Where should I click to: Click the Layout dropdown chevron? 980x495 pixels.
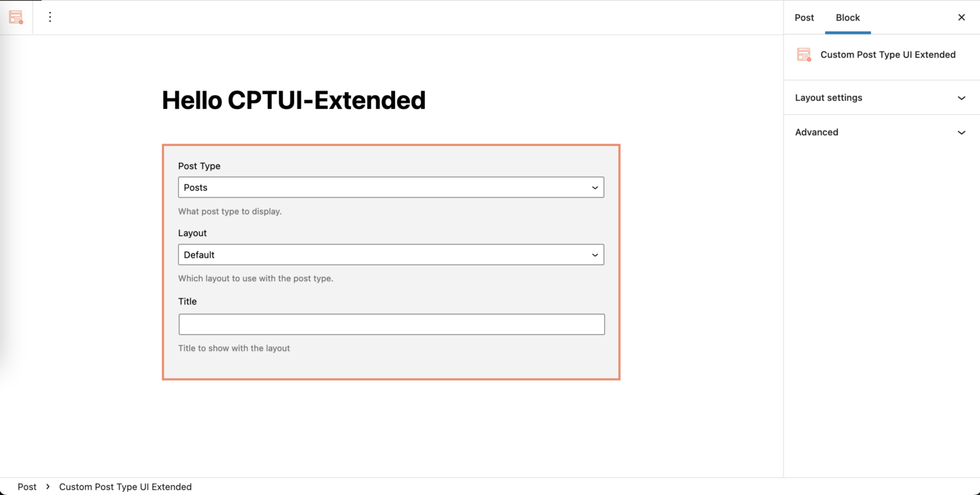click(595, 255)
